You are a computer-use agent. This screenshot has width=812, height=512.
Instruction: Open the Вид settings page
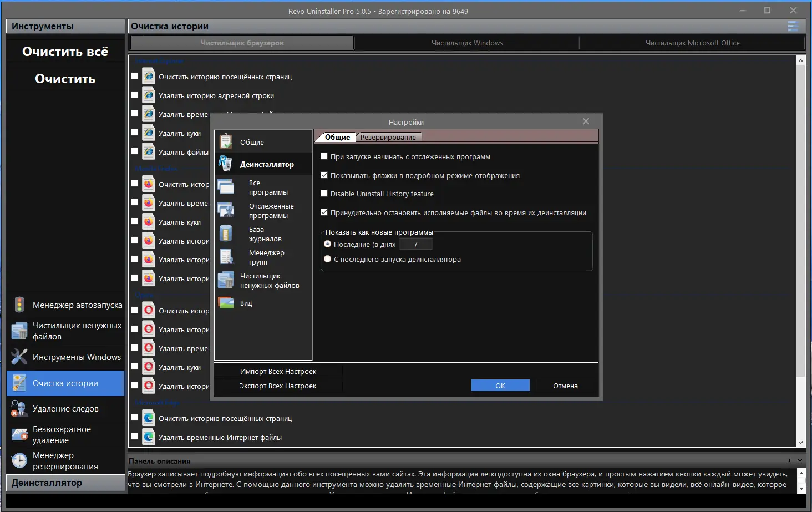coord(263,303)
